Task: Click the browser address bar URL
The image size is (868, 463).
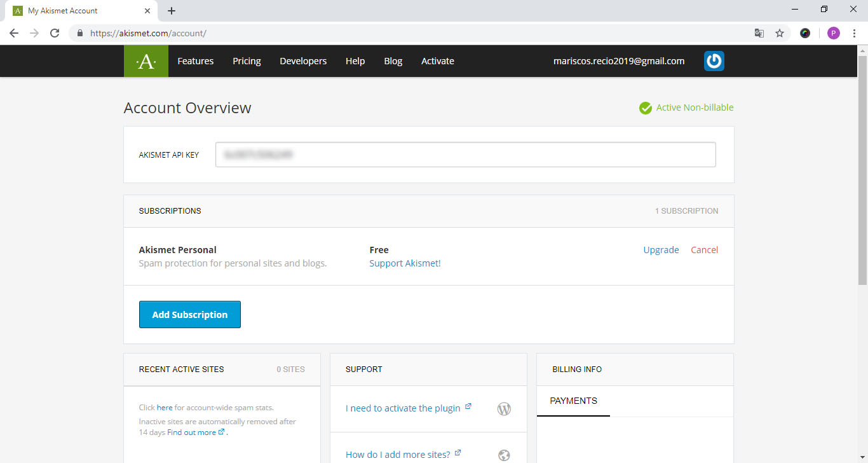Action: click(148, 33)
